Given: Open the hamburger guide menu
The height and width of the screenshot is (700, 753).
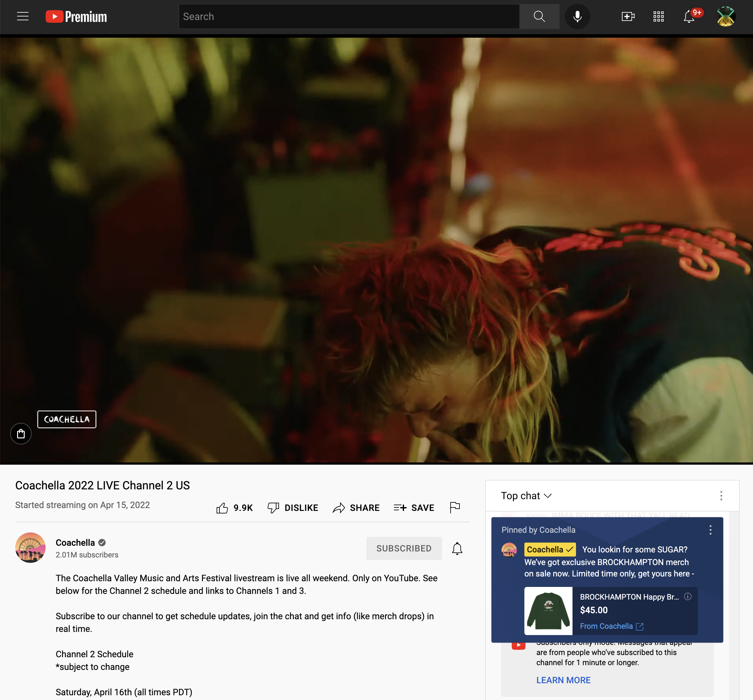Looking at the screenshot, I should [23, 16].
